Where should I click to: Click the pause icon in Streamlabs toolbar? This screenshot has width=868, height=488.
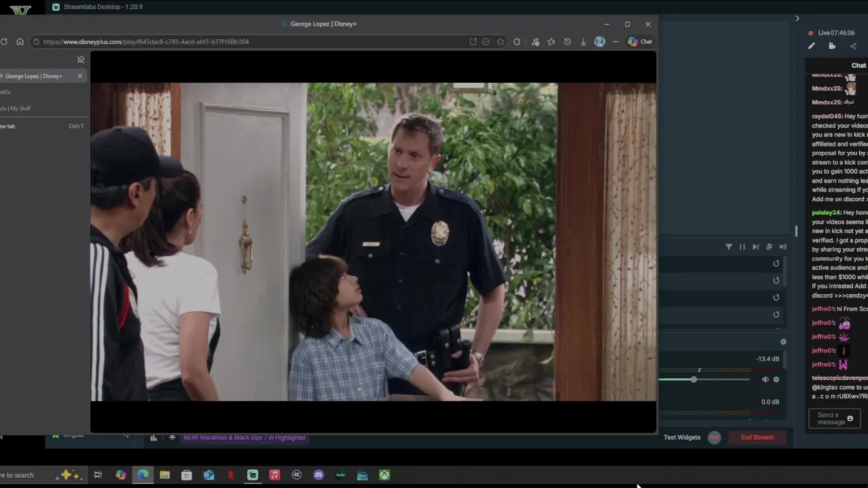(x=742, y=247)
